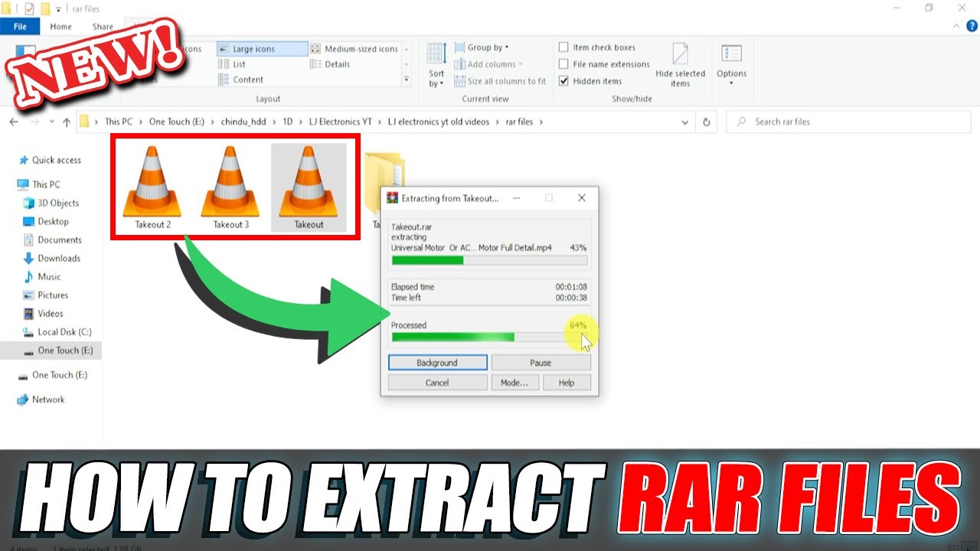This screenshot has width=980, height=551.
Task: Go up one folder level arrow
Action: [x=67, y=122]
